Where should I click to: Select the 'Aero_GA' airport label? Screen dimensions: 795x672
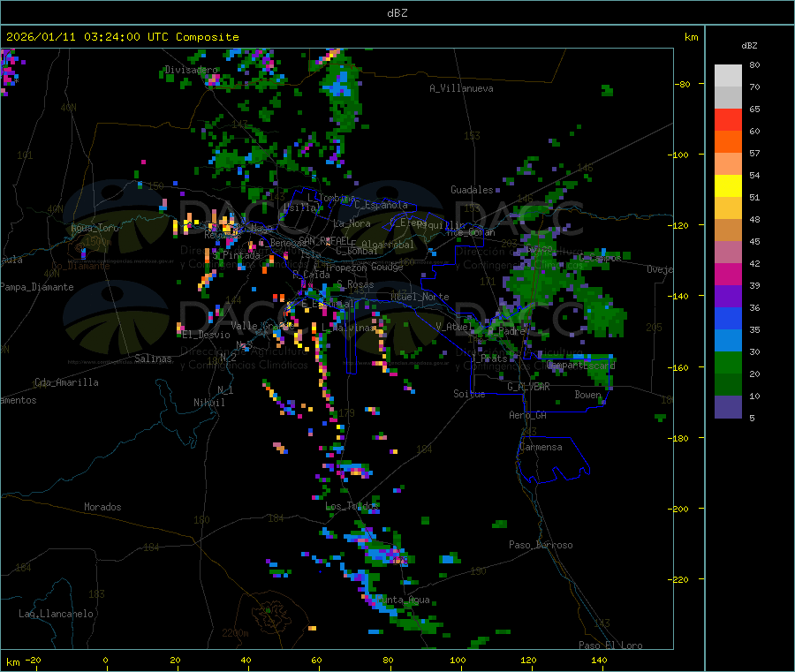pyautogui.click(x=528, y=415)
